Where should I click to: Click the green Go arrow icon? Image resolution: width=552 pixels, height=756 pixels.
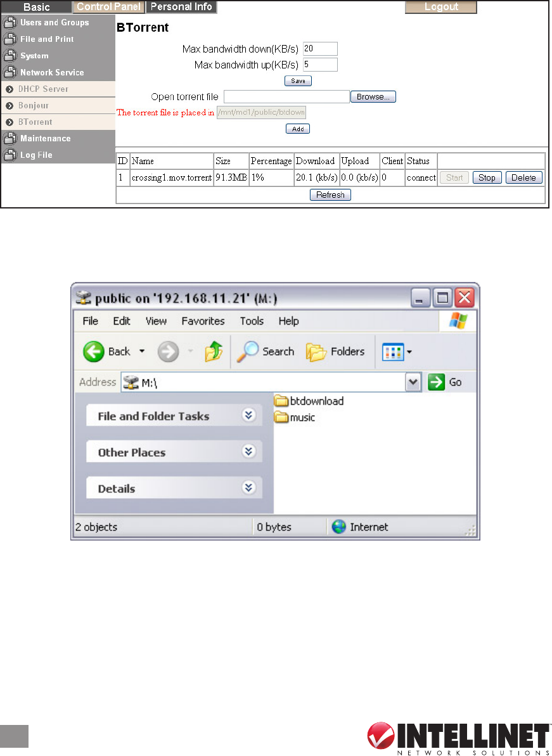point(436,382)
